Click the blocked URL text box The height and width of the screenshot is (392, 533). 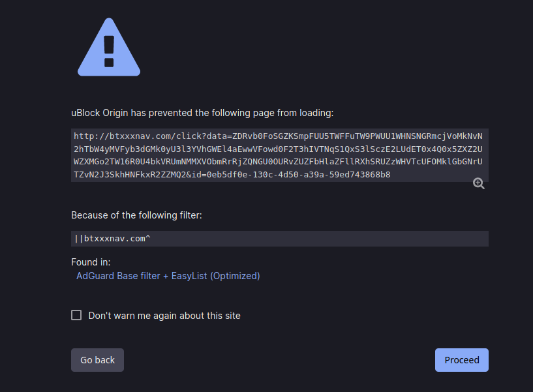tap(280, 155)
